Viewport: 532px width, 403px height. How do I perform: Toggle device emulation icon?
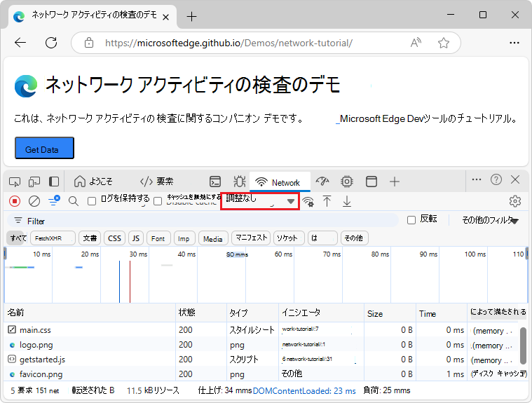(x=34, y=182)
